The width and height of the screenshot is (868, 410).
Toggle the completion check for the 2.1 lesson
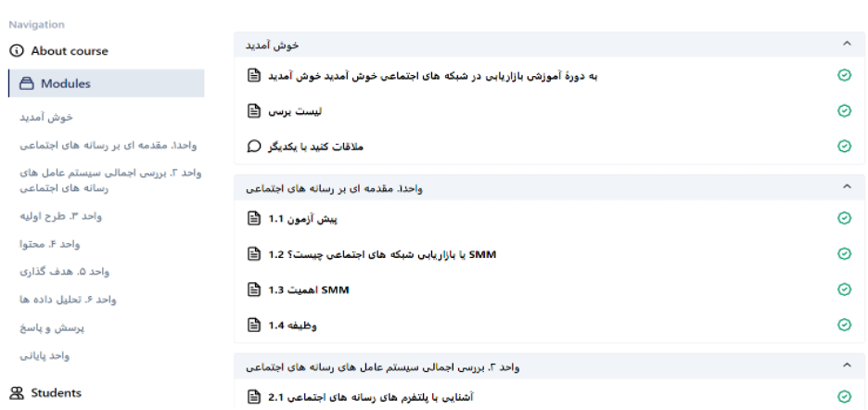click(x=844, y=397)
